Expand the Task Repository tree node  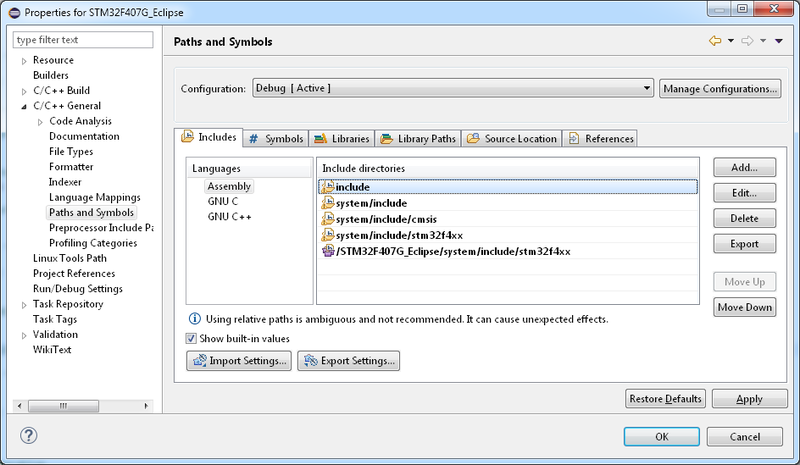tap(24, 304)
